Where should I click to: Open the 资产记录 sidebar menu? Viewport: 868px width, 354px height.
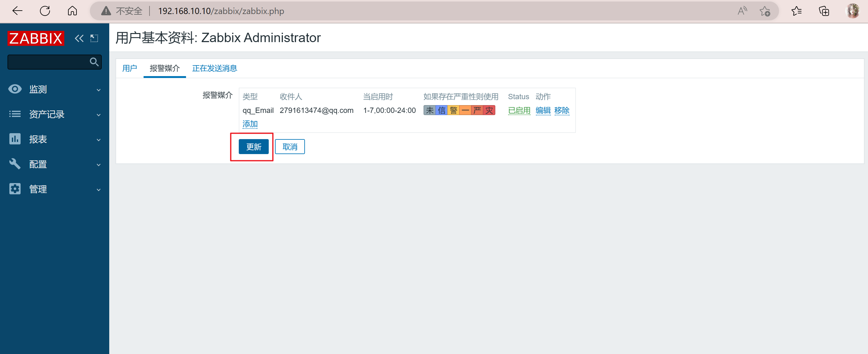pyautogui.click(x=55, y=114)
